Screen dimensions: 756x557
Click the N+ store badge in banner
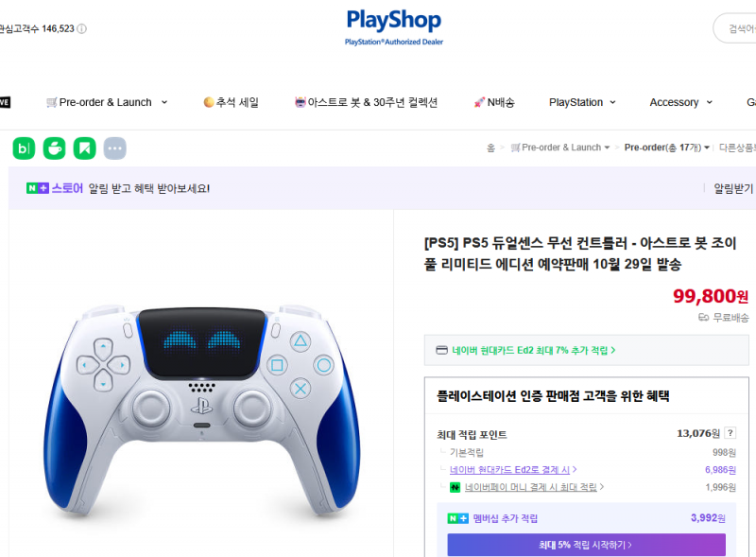38,188
